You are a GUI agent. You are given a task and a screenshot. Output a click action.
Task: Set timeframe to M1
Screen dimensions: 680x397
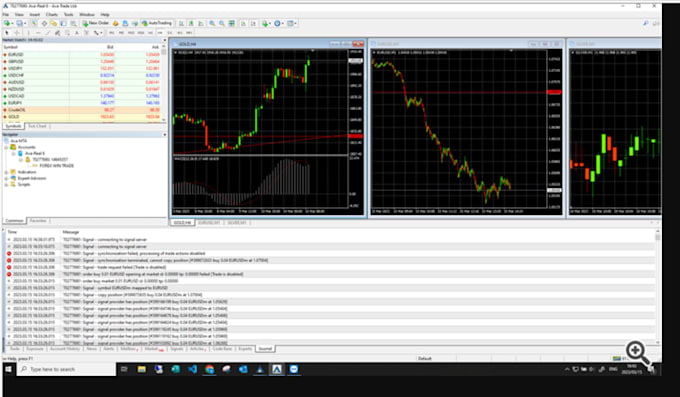(x=111, y=33)
